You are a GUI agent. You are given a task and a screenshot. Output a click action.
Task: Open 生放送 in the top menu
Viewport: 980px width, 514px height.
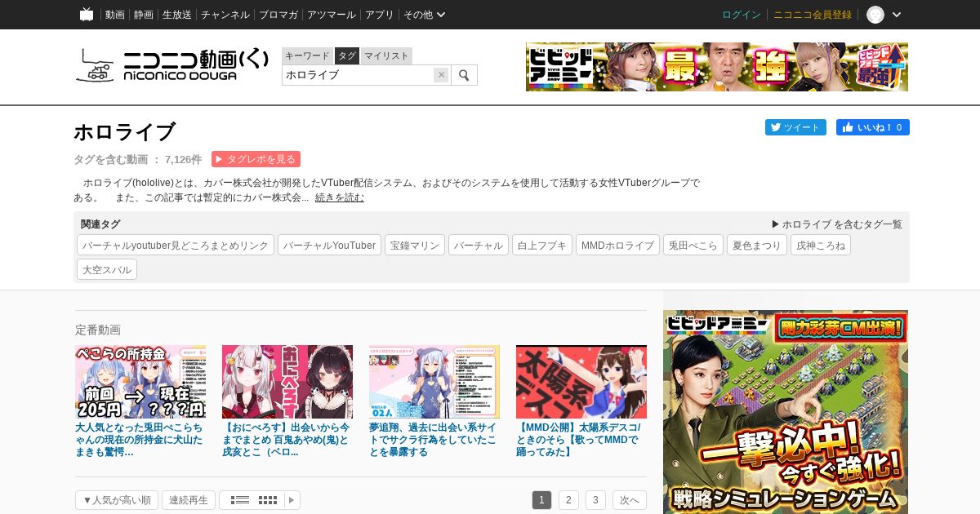[x=177, y=15]
